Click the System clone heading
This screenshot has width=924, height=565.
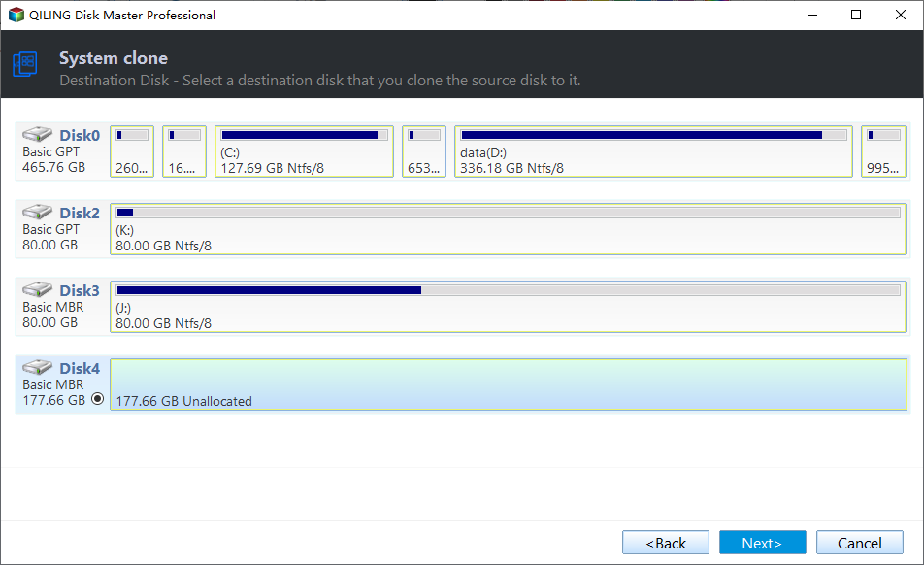coord(114,58)
